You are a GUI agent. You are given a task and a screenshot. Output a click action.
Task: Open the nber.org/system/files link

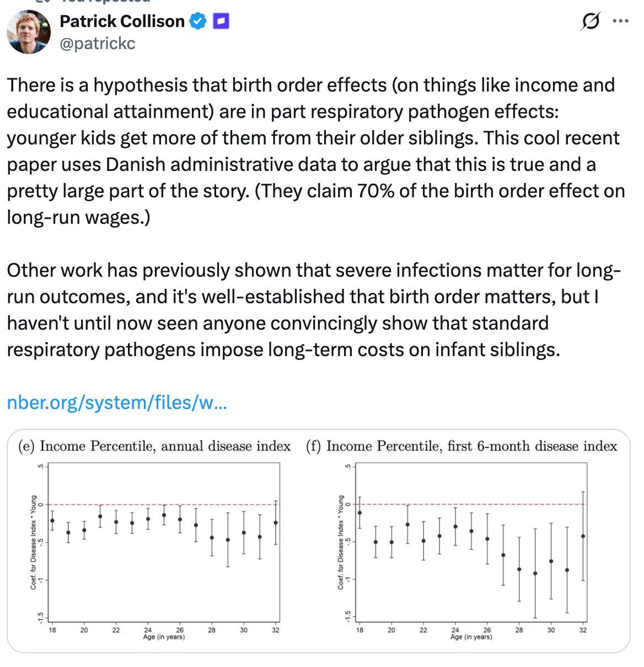click(x=117, y=402)
